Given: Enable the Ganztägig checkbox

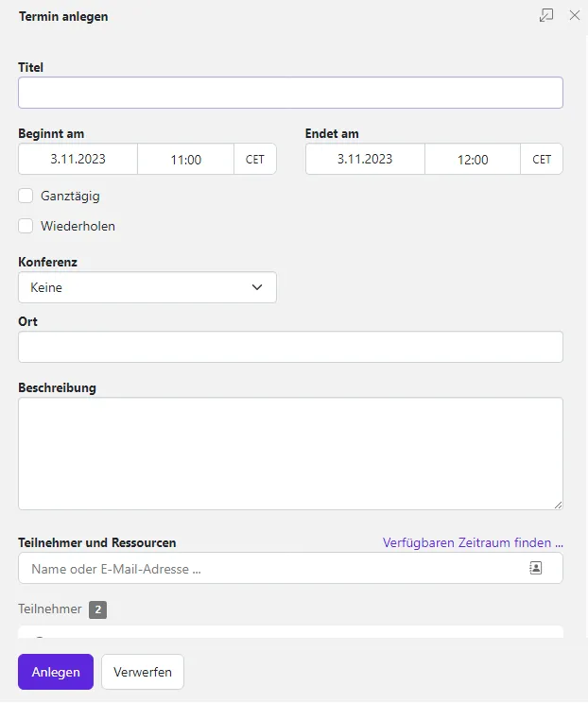Looking at the screenshot, I should (26, 197).
